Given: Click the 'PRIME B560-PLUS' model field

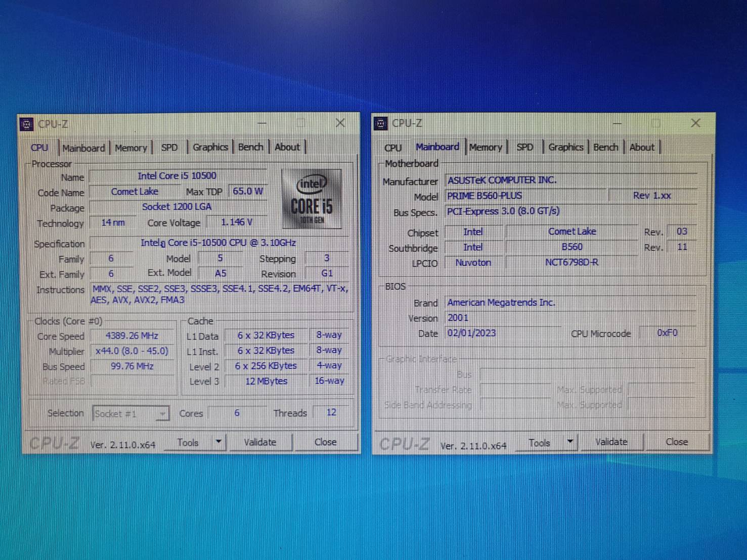Looking at the screenshot, I should pyautogui.click(x=525, y=196).
